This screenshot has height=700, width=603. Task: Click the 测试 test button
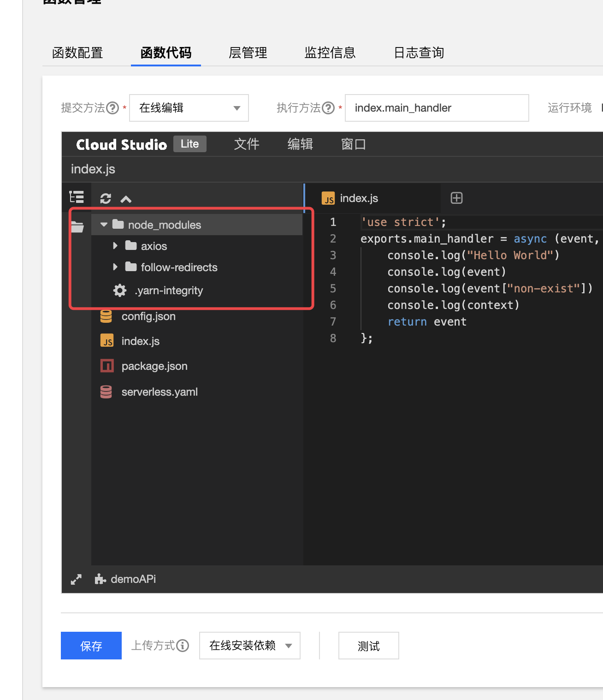369,646
